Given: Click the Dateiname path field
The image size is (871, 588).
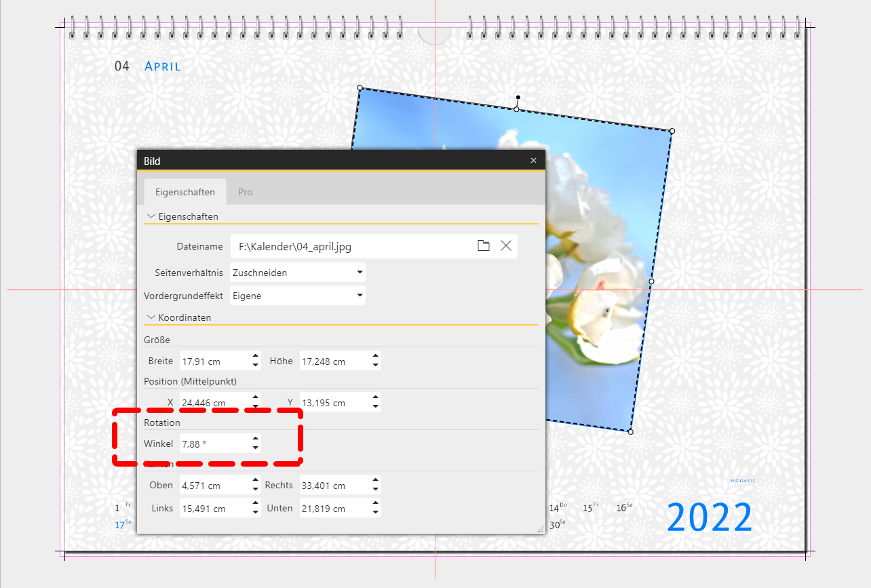Looking at the screenshot, I should [x=349, y=246].
